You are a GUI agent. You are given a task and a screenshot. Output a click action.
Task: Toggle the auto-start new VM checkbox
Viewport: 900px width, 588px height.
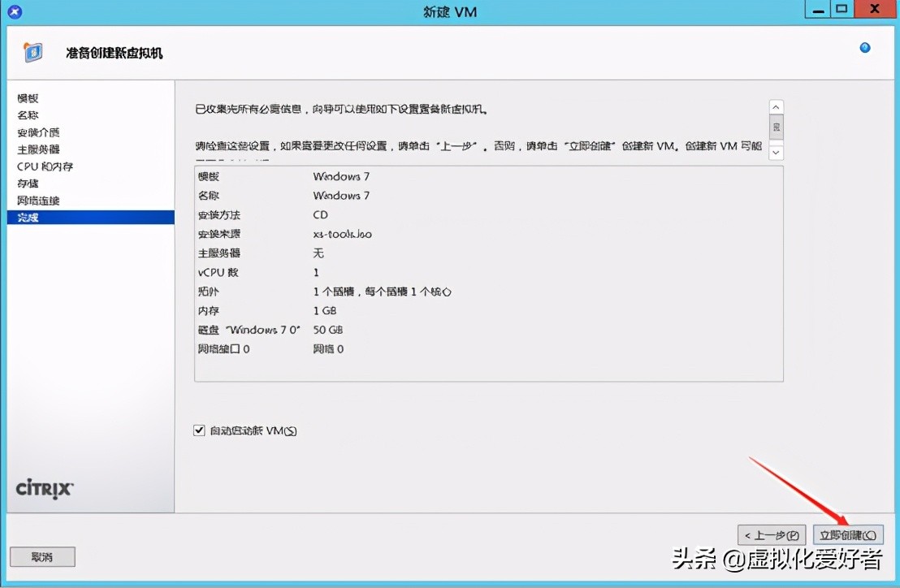point(199,430)
